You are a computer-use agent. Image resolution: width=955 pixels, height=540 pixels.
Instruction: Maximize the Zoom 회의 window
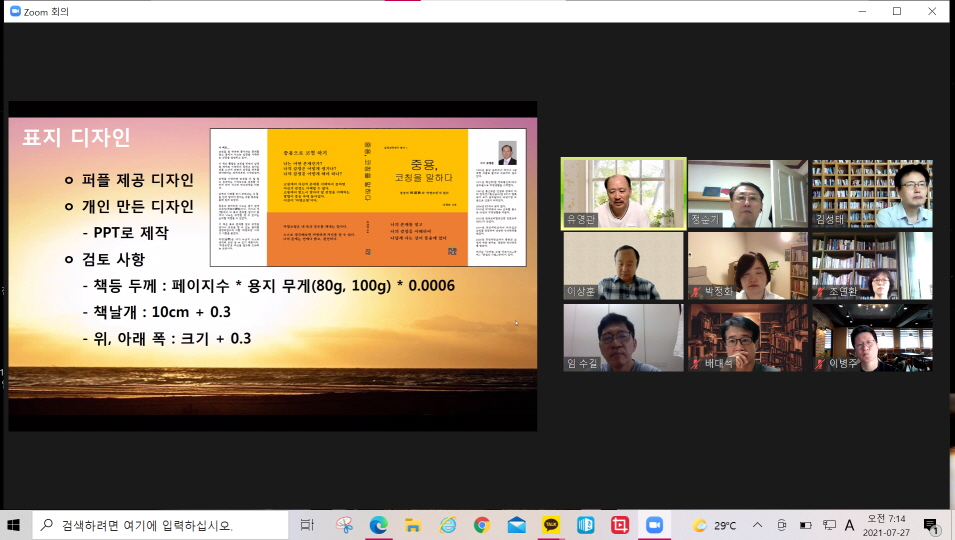click(x=896, y=11)
